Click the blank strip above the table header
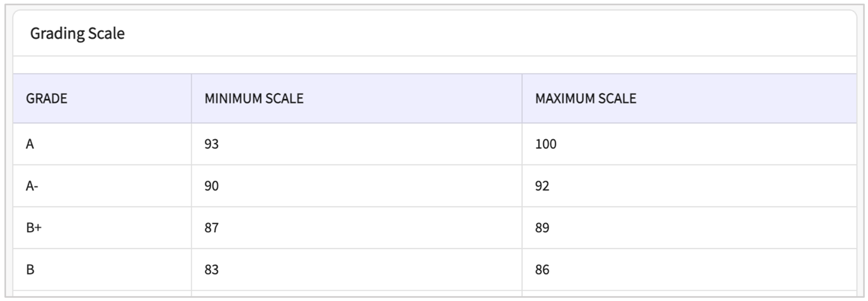The width and height of the screenshot is (868, 301). [435, 65]
